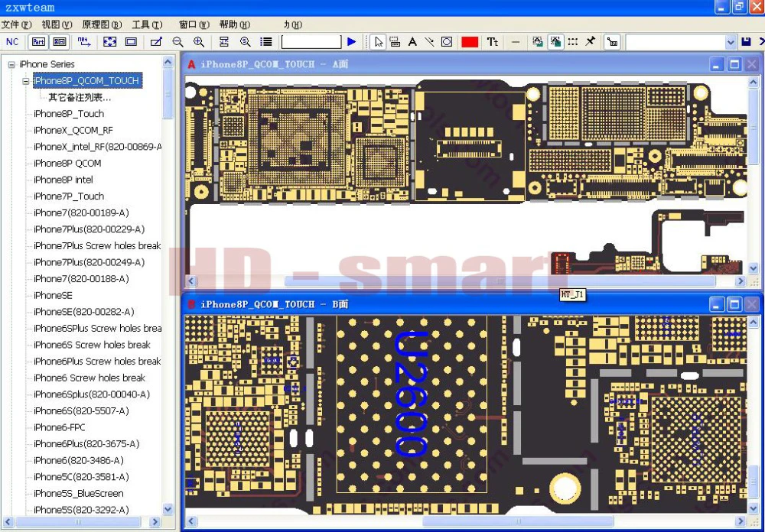The image size is (765, 532).
Task: Toggle the pad display button beside Part
Action: point(60,42)
